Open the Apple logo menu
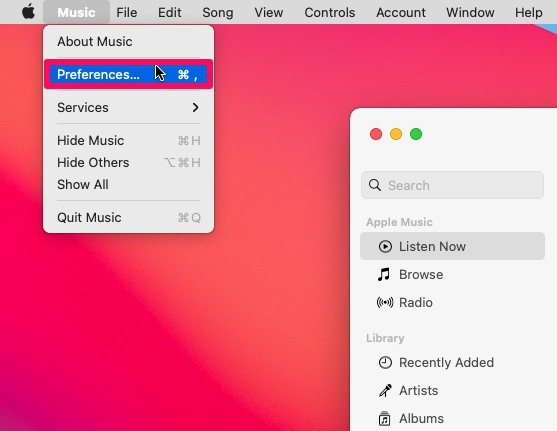Image resolution: width=557 pixels, height=431 pixels. coord(28,12)
